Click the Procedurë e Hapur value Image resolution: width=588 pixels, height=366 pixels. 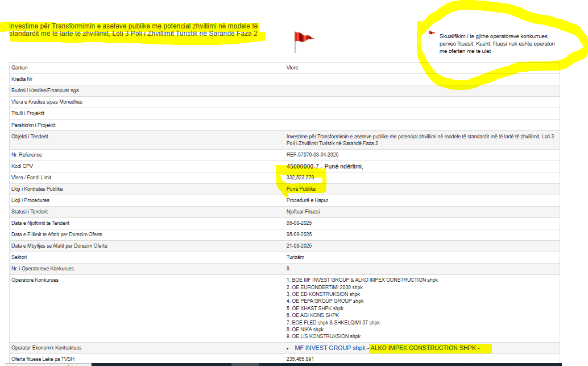[x=307, y=200]
